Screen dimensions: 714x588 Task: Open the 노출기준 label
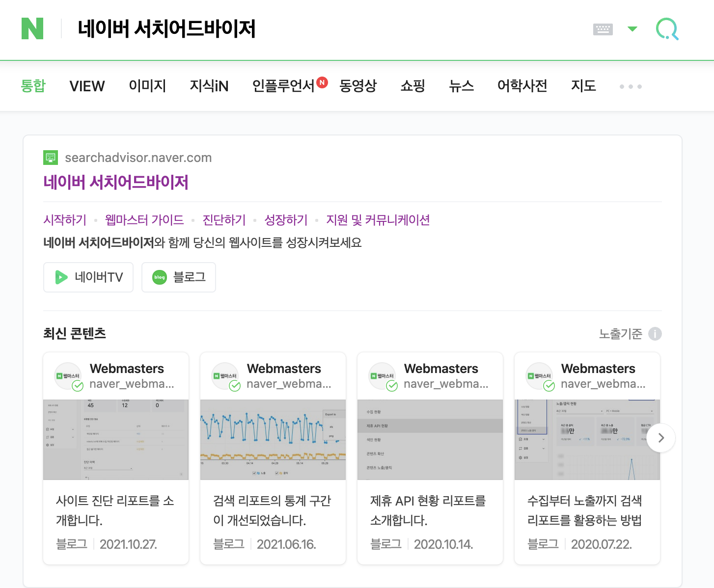pos(620,334)
